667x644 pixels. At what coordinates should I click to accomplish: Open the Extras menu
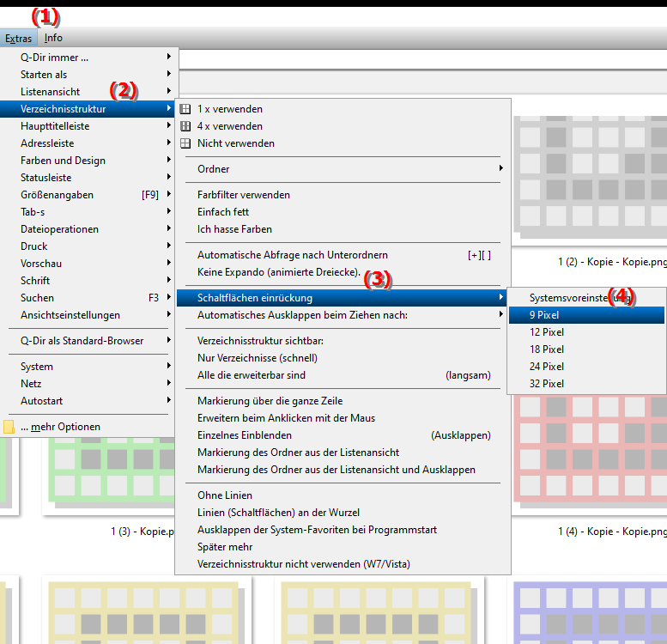[x=18, y=39]
